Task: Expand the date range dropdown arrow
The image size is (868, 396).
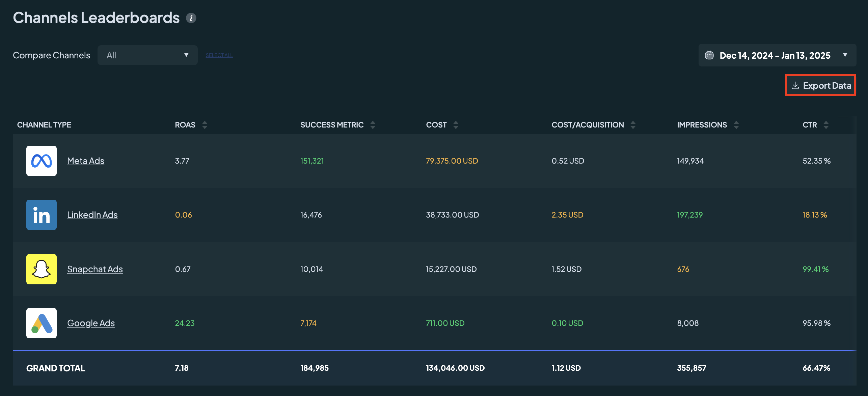Action: [845, 55]
